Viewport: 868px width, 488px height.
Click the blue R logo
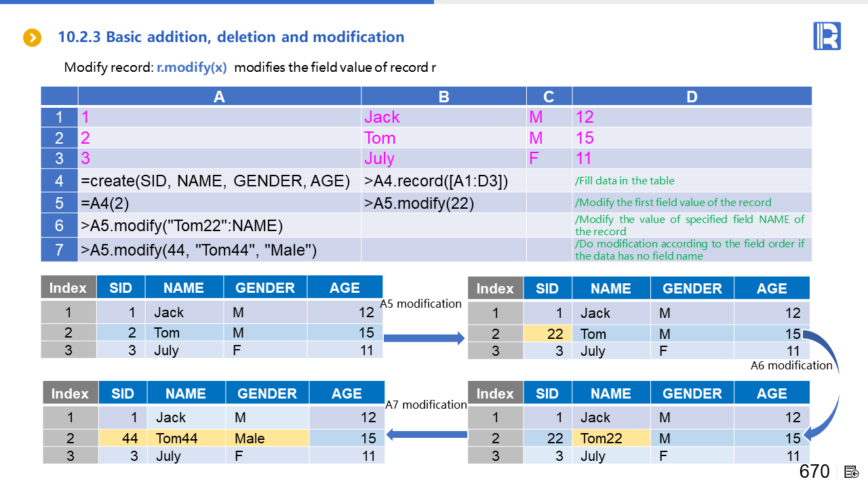click(x=827, y=36)
